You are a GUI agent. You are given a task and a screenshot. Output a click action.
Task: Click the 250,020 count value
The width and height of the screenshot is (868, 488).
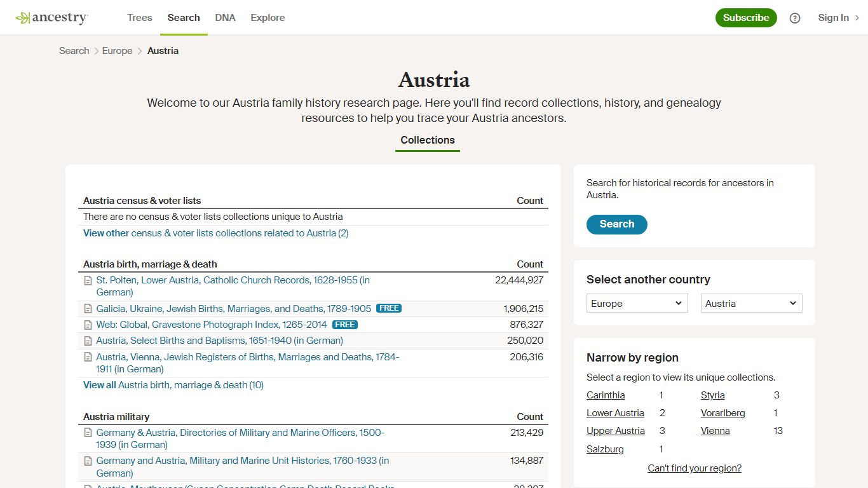point(526,341)
